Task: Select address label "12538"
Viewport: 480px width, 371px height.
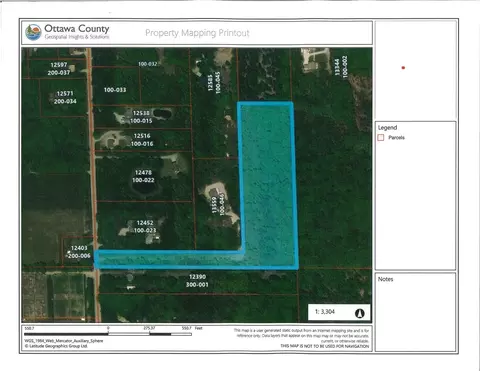Action: click(x=141, y=113)
